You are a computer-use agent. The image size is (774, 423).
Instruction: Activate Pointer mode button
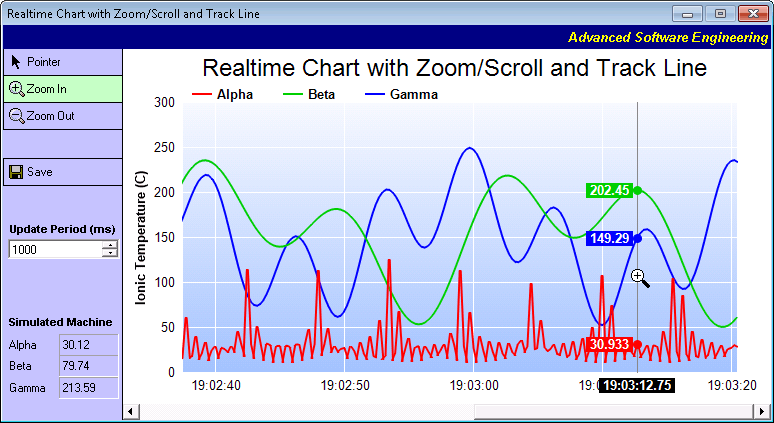coord(63,62)
